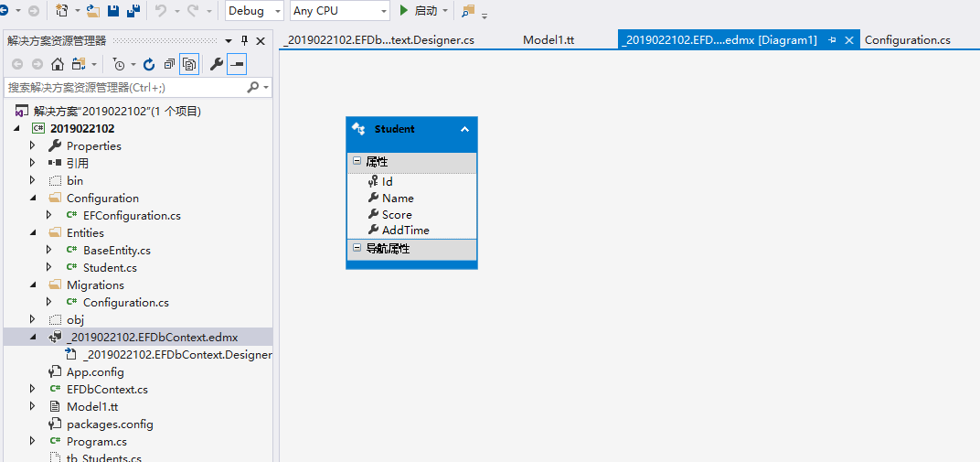The width and height of the screenshot is (980, 462).
Task: Collapse the Student entity with chevron
Action: pos(464,129)
